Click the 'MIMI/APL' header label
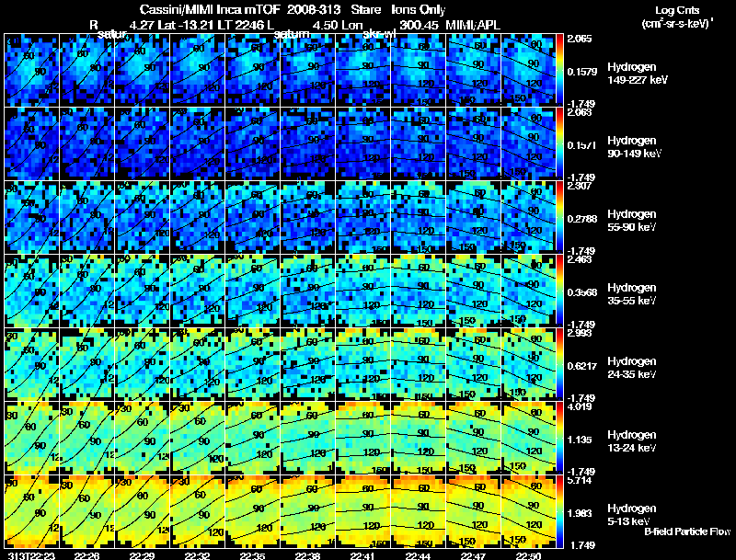 [x=473, y=25]
